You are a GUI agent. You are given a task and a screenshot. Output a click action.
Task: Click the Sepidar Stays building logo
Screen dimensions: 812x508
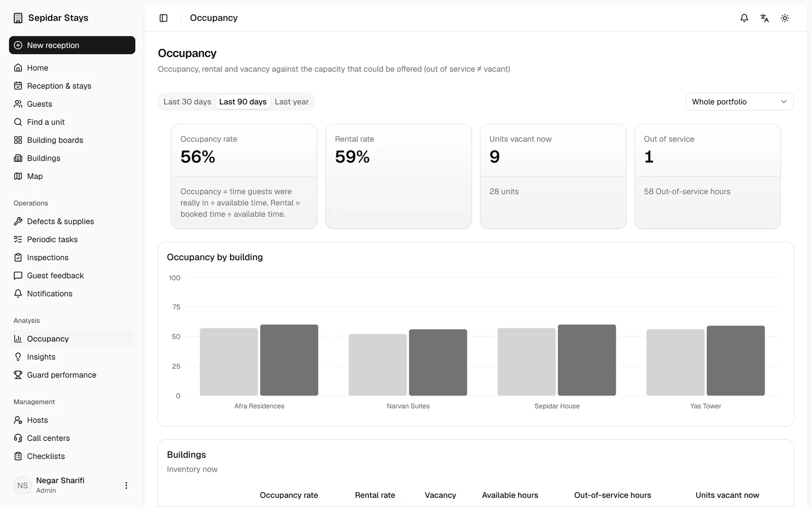click(x=18, y=18)
